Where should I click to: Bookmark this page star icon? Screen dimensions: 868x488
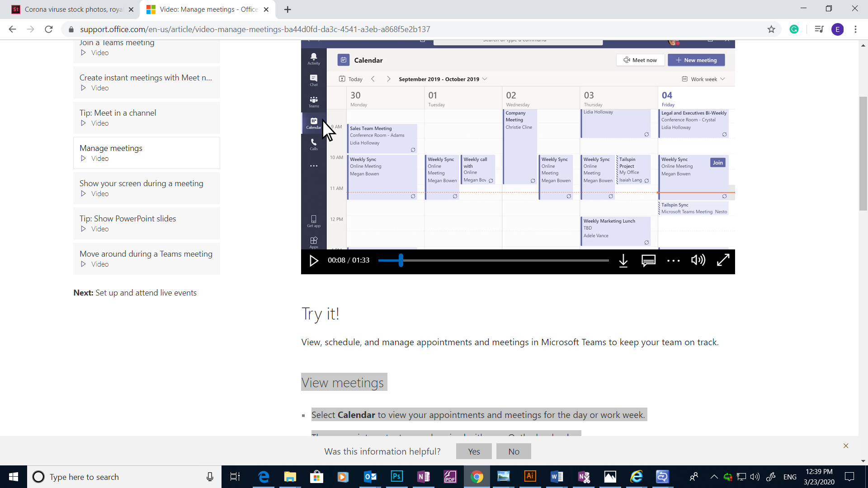point(771,29)
